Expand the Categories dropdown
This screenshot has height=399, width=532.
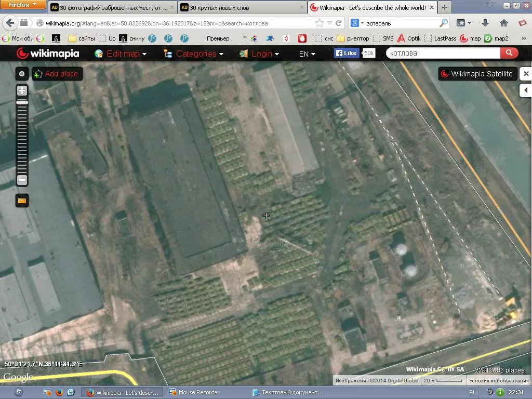(x=193, y=54)
